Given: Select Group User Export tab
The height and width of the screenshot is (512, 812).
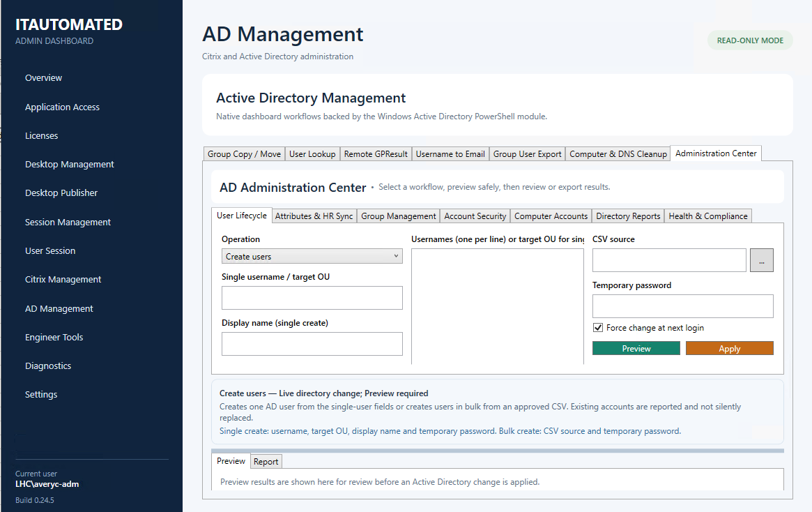Looking at the screenshot, I should [527, 154].
